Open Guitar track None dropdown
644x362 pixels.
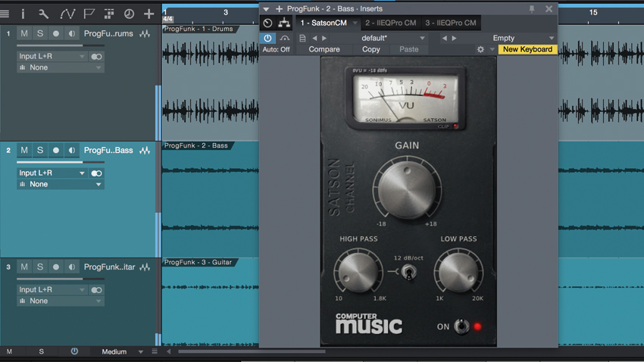click(61, 301)
